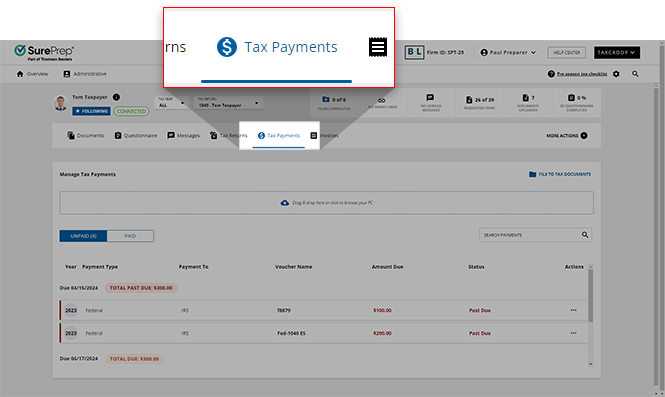The image size is (665, 397).
Task: Click the TOTAL DUE: $300.00 badge
Action: (x=134, y=359)
